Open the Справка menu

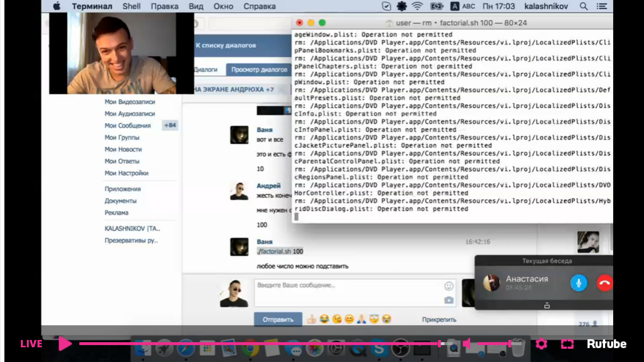259,6
